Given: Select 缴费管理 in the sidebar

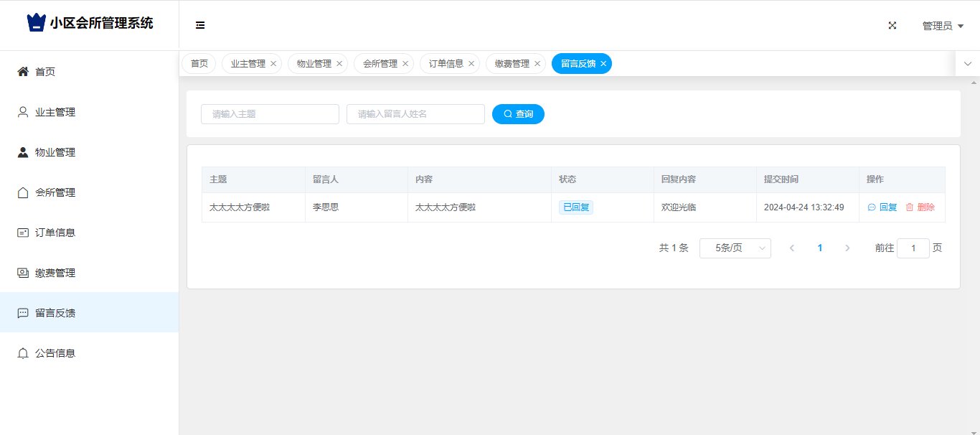Looking at the screenshot, I should [55, 273].
